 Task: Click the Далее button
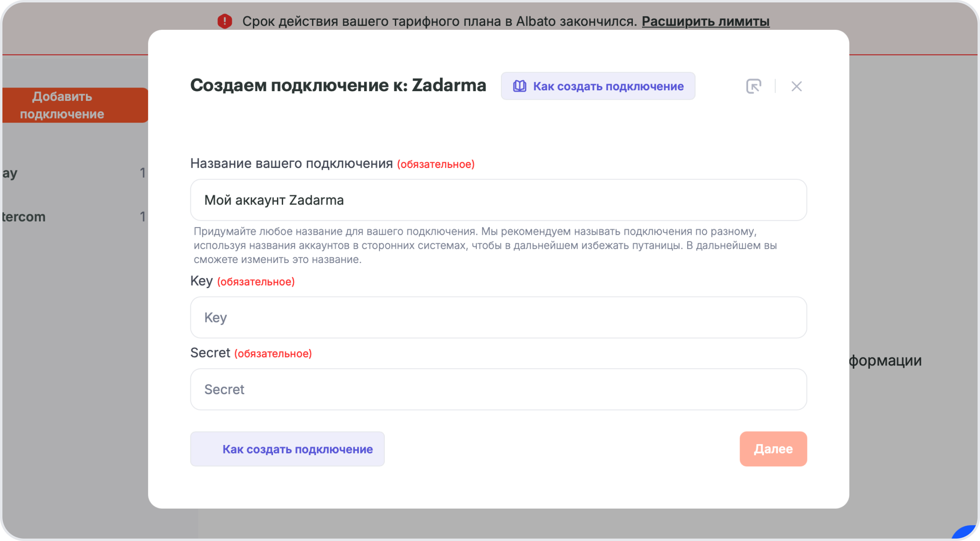pos(773,449)
